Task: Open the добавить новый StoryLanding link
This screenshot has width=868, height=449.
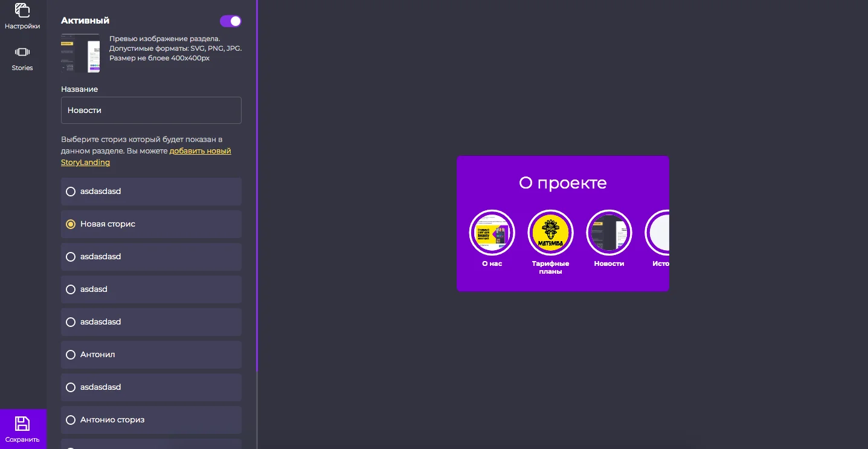Action: 146,157
